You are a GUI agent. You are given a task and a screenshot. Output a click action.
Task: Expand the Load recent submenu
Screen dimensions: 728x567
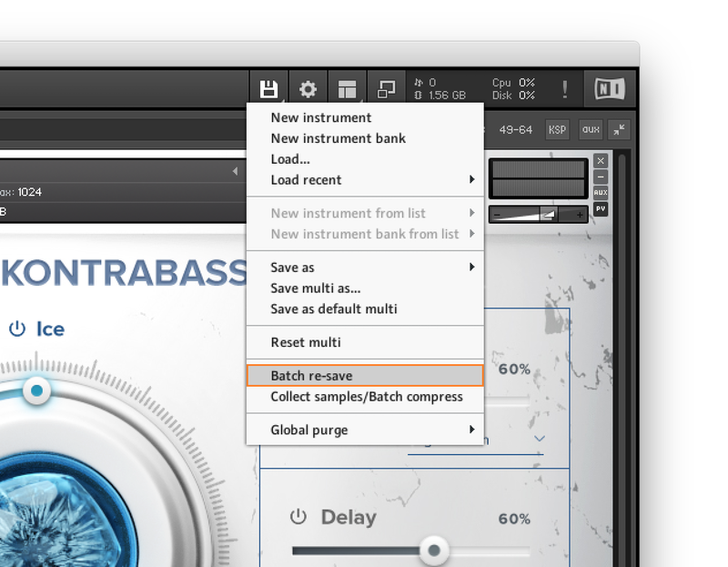[x=366, y=179]
